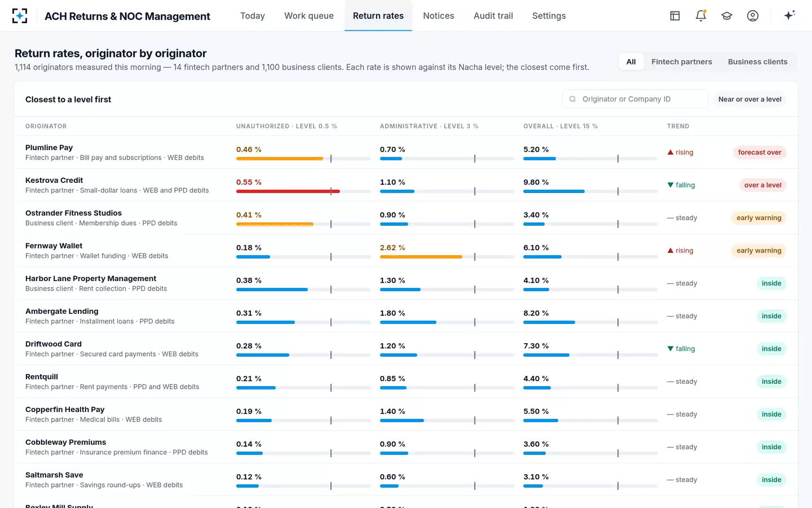Open the Settings tab
812x508 pixels.
tap(549, 16)
